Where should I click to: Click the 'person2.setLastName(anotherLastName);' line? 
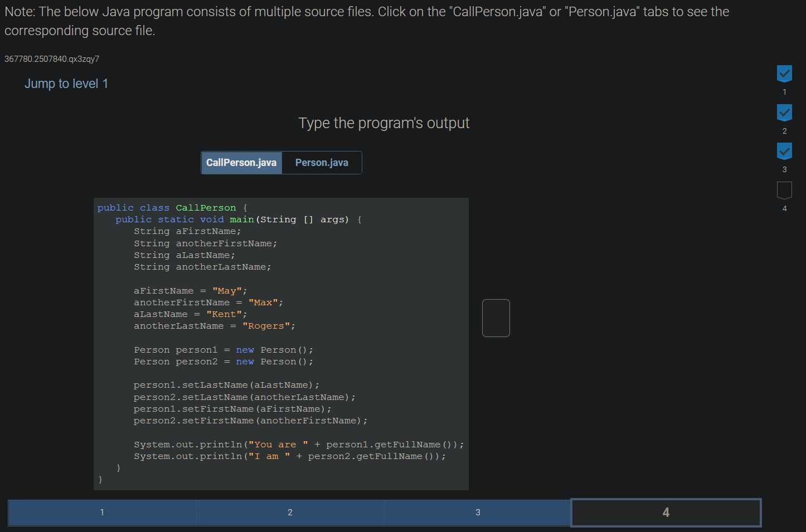(245, 397)
